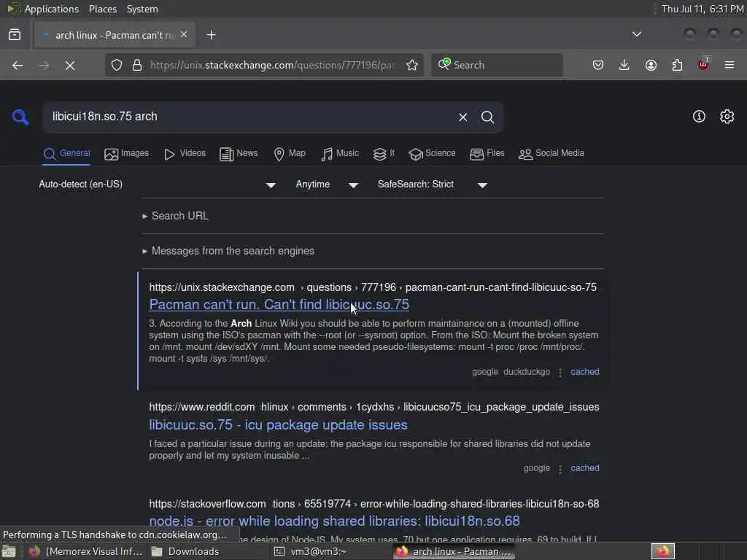Switch to Memorex Visual Inf... taskbar window

point(85,551)
